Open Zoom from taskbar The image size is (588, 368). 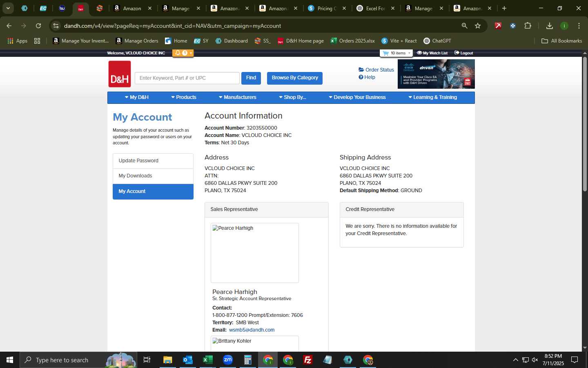(x=227, y=360)
